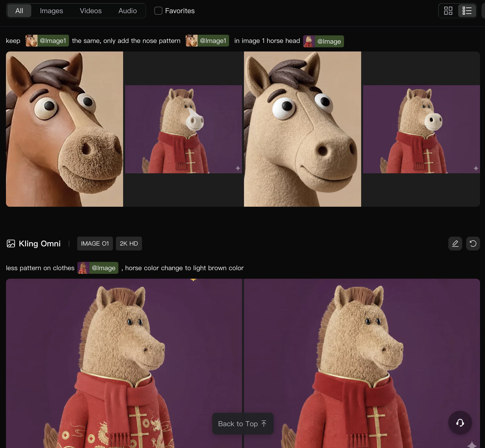Click the regenerate circular arrow icon

473,244
